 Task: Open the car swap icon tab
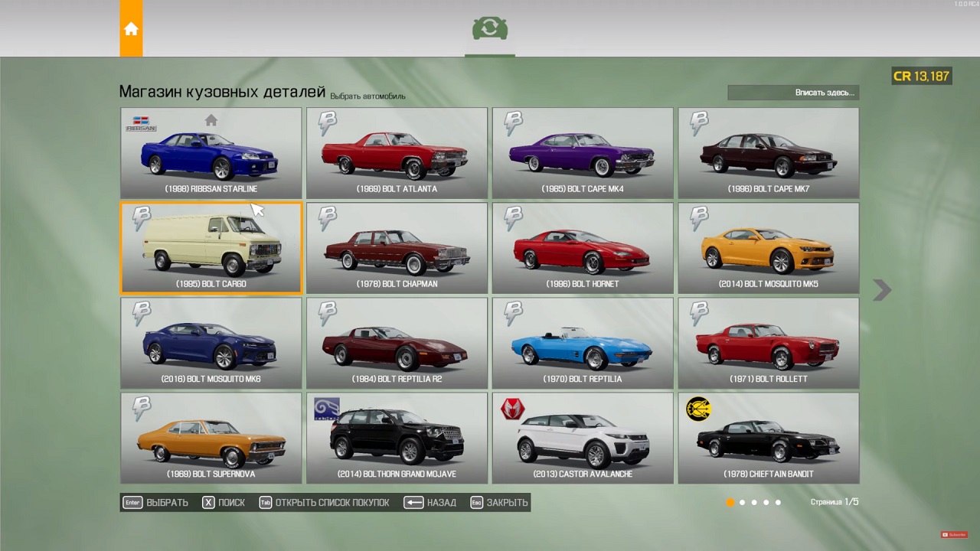click(x=489, y=29)
